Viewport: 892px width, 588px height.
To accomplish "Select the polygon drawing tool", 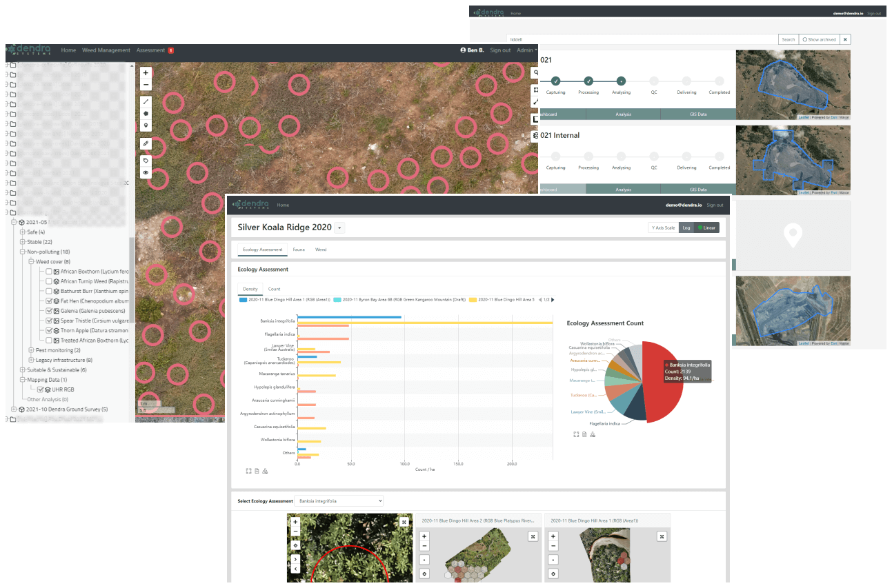I will pos(146,113).
